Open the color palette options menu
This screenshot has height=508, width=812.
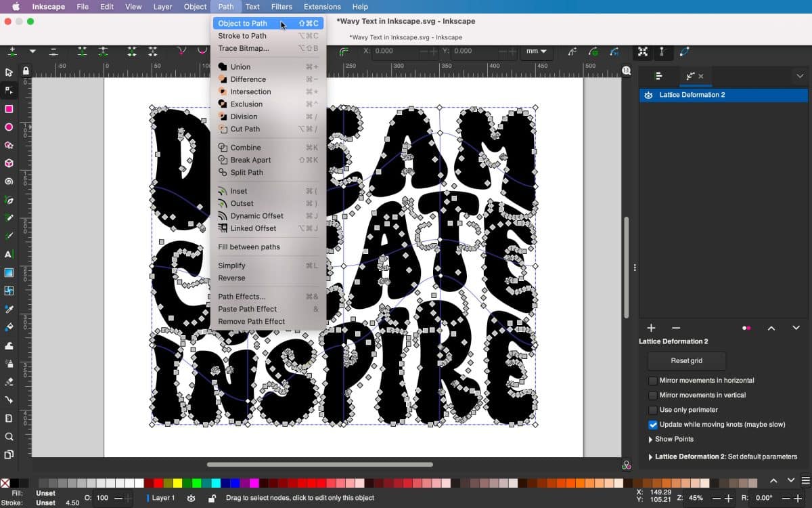click(805, 481)
